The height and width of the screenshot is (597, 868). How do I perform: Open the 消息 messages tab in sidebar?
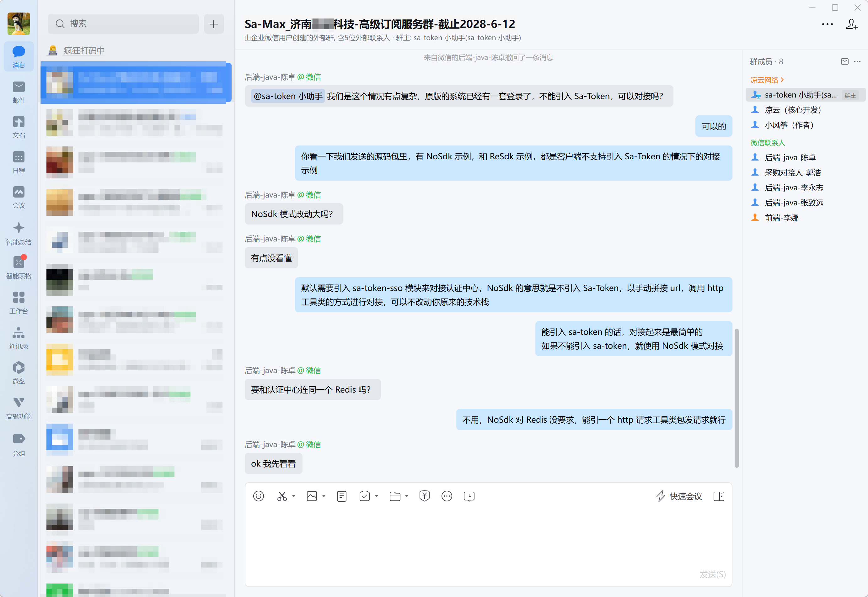pos(19,56)
